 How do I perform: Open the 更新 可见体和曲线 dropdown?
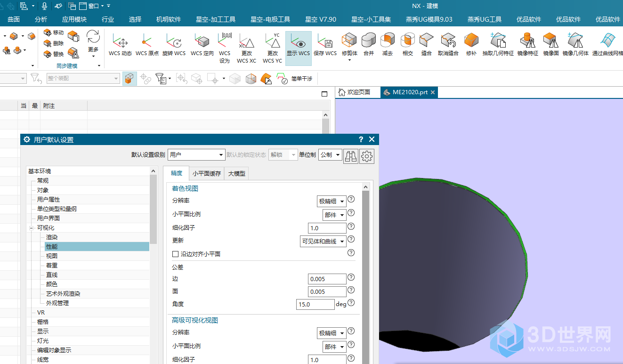point(323,241)
